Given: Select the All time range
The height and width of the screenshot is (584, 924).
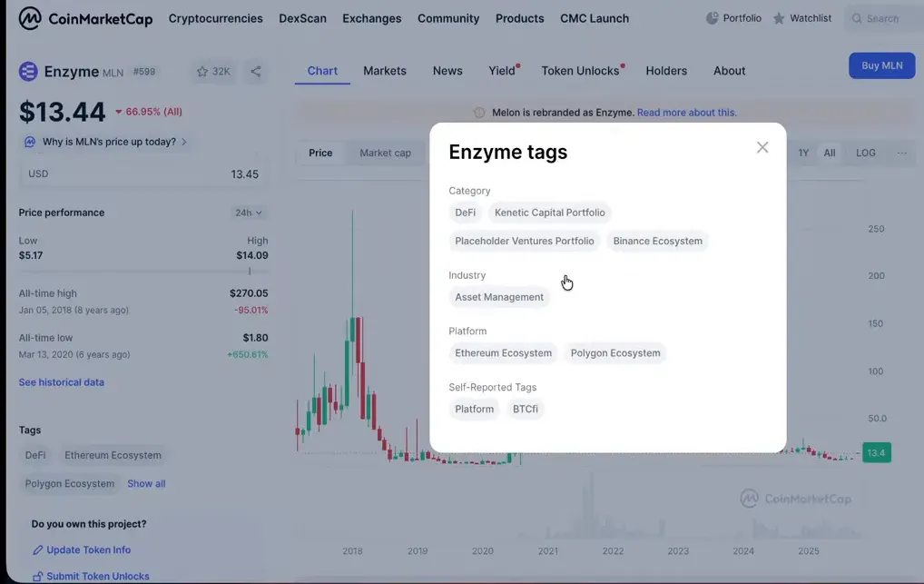Looking at the screenshot, I should click(829, 153).
